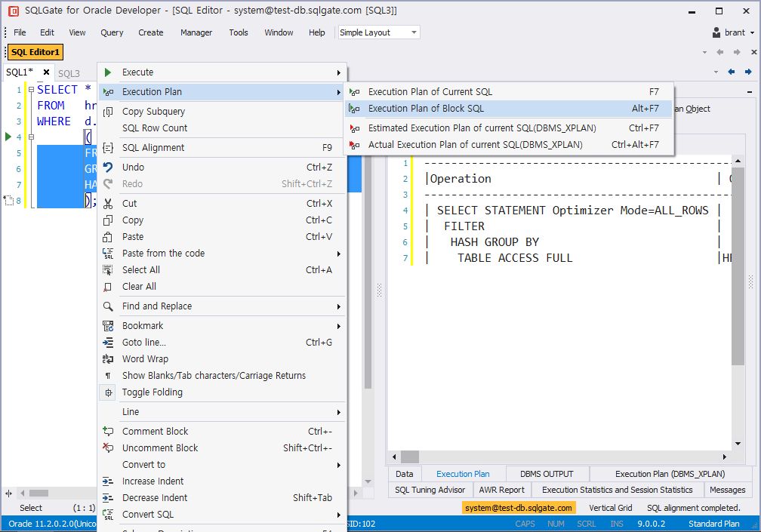Click the blue back navigation arrow

[x=732, y=72]
